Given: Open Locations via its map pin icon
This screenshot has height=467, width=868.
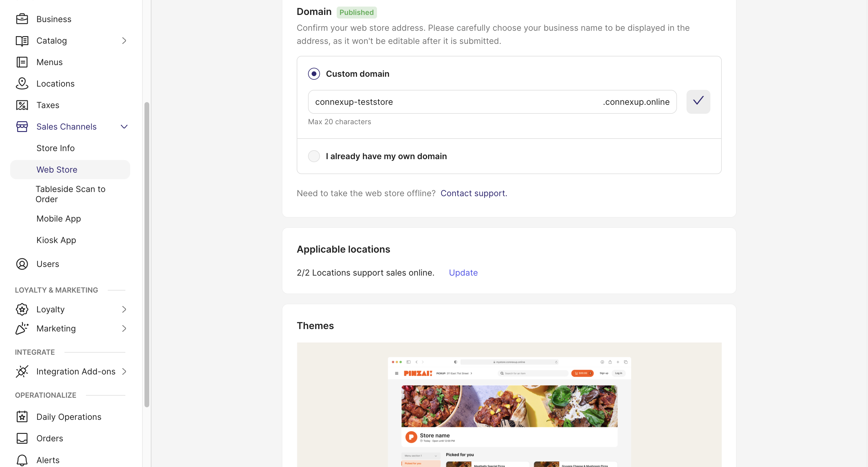Looking at the screenshot, I should pos(22,84).
